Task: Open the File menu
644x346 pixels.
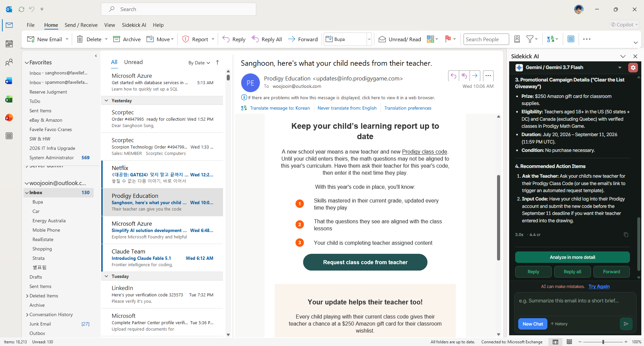Action: [31, 25]
